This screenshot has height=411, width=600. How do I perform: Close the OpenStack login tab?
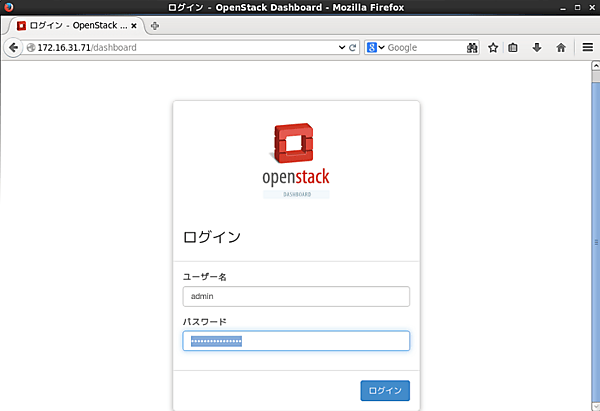(134, 26)
